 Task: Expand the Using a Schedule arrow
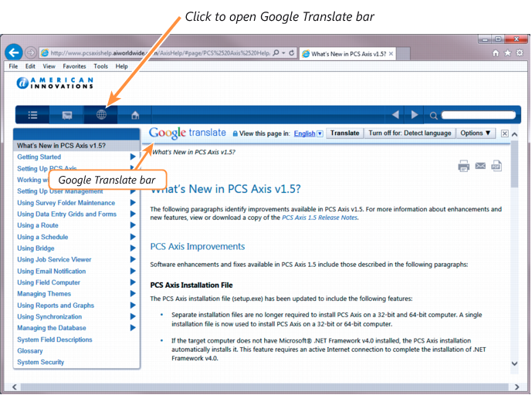[x=133, y=237]
